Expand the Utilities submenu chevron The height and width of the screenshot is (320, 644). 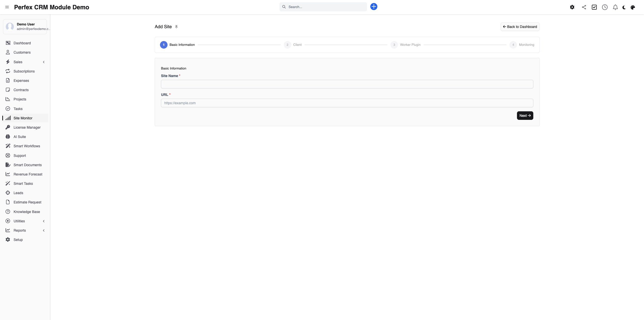tap(44, 221)
